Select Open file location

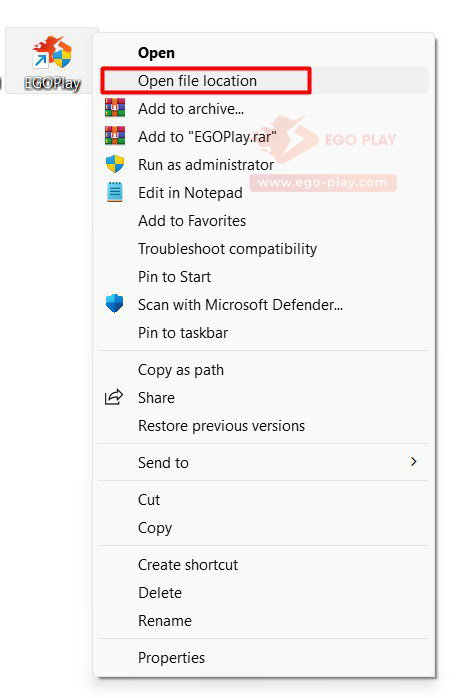tap(264, 81)
